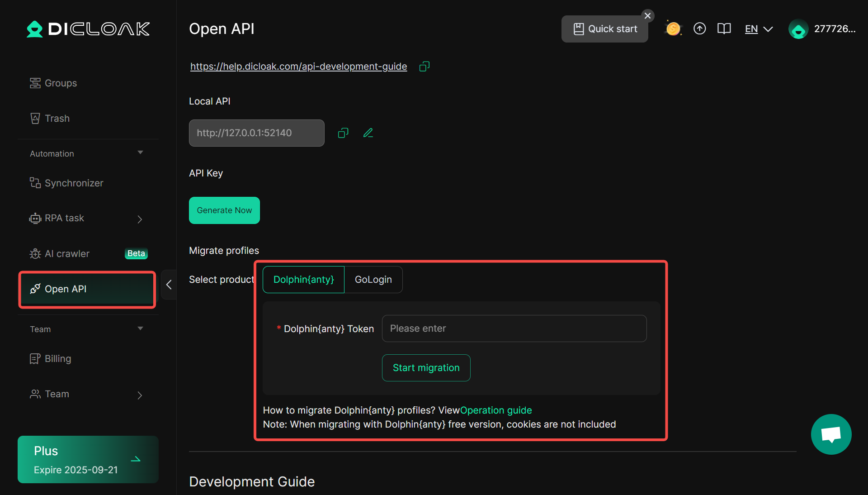This screenshot has width=868, height=495.
Task: Click the Open API page title
Action: pos(222,29)
